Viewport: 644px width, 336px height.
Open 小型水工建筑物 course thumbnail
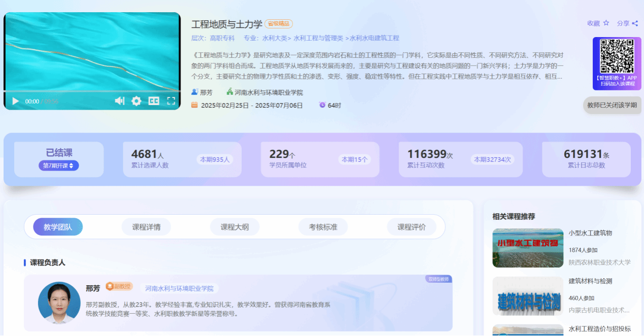(x=528, y=248)
